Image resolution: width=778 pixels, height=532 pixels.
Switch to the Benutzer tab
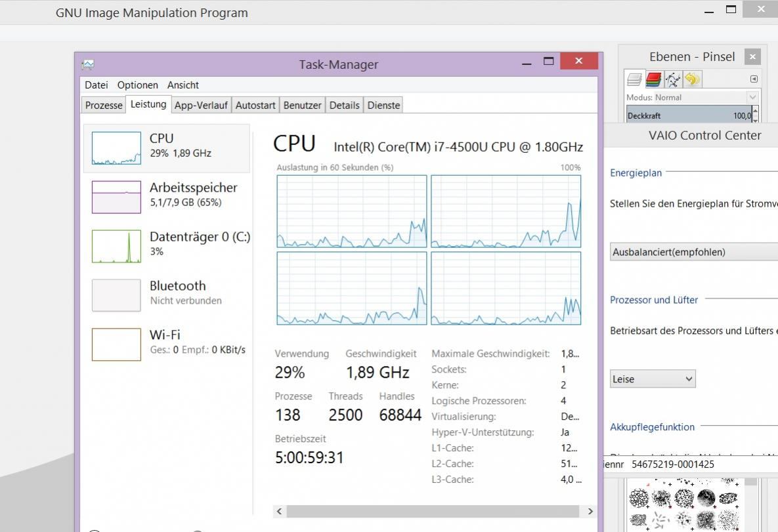click(x=302, y=105)
